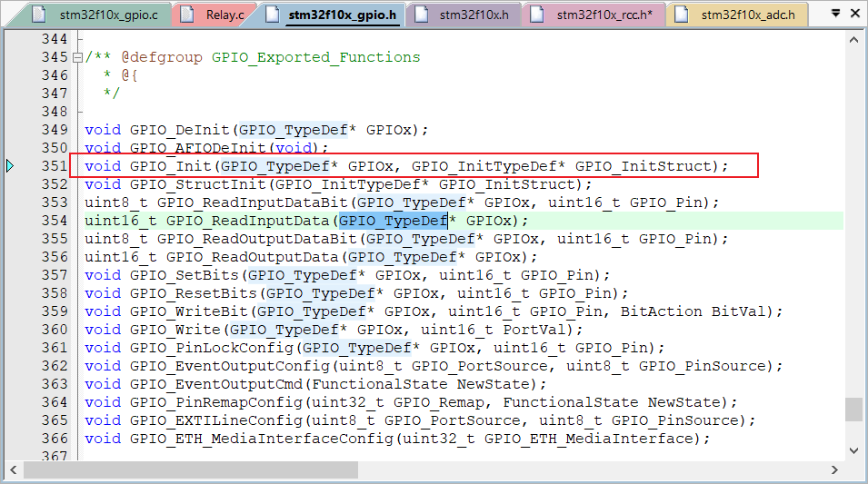Click GPIO_InitTypeDef* on line 351
Screen dimensions: 868x484
pos(488,166)
